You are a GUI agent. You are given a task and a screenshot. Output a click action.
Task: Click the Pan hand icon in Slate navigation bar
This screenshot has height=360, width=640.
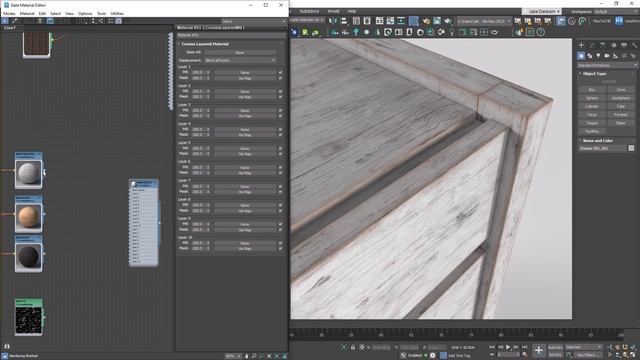(246, 356)
